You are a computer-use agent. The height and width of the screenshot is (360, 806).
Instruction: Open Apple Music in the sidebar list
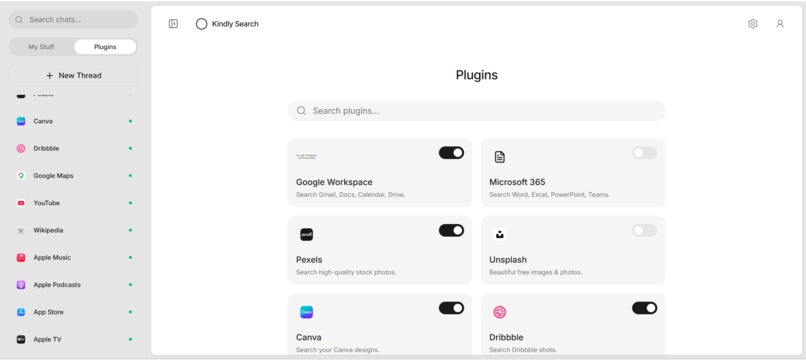[73, 258]
